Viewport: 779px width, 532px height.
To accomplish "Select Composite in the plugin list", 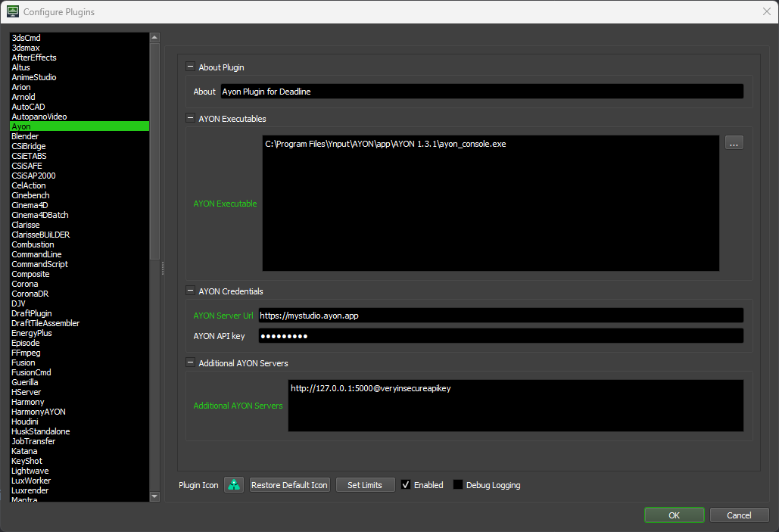I will (79, 274).
